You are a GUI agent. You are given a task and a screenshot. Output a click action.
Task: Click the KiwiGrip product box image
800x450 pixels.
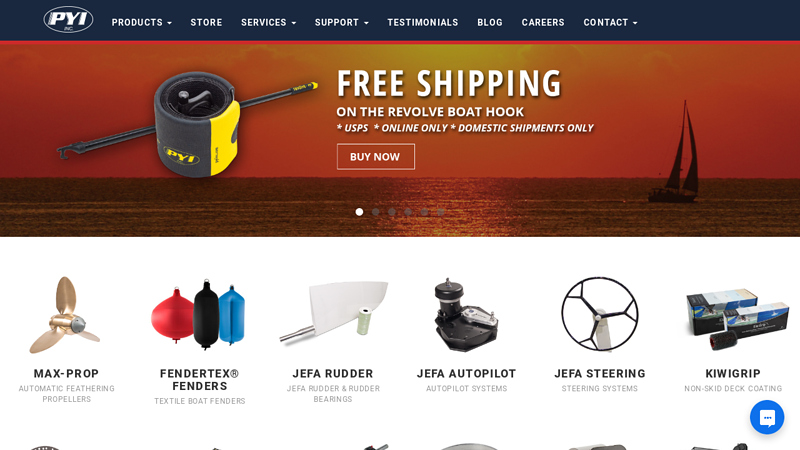tap(737, 319)
